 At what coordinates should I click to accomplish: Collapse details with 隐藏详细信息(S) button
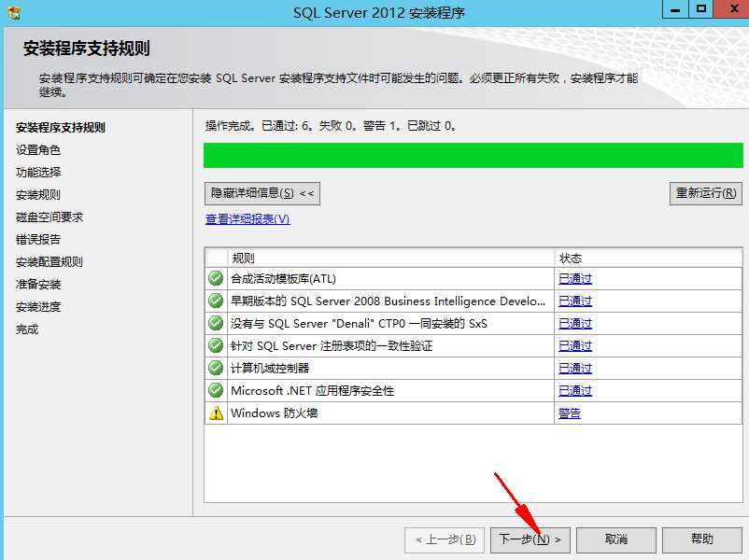pos(262,193)
